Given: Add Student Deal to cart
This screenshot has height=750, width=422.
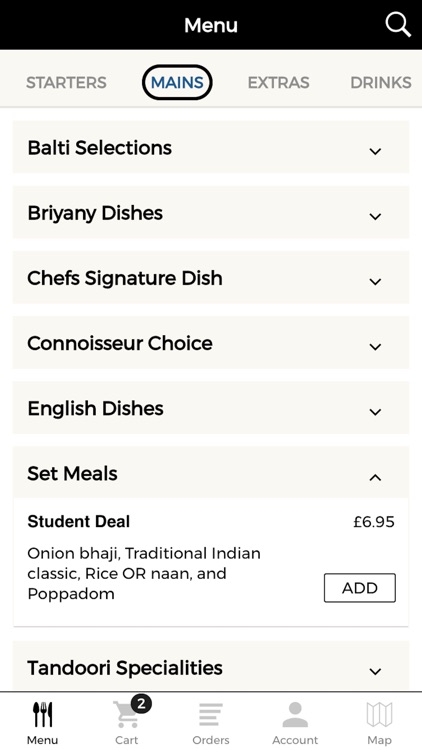Looking at the screenshot, I should (x=360, y=588).
